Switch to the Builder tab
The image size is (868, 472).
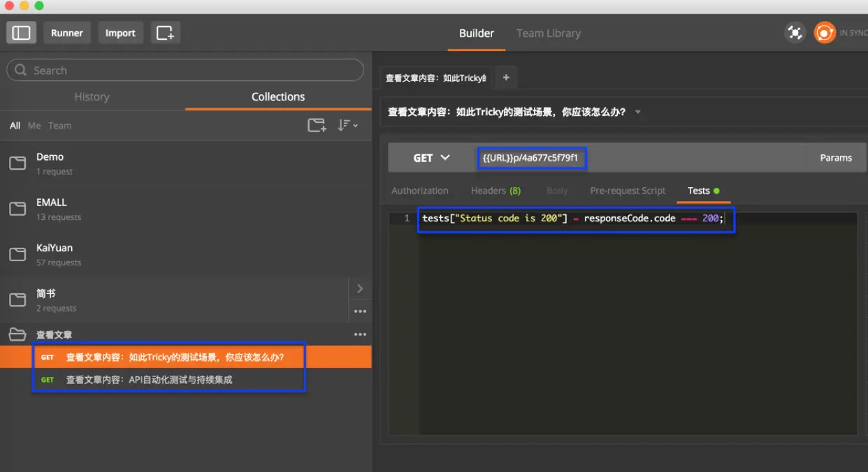click(x=477, y=33)
